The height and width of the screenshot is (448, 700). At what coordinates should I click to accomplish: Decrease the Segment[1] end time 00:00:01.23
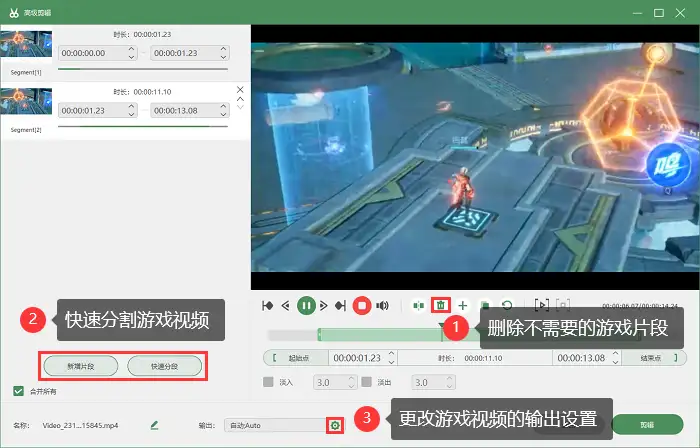coord(224,57)
